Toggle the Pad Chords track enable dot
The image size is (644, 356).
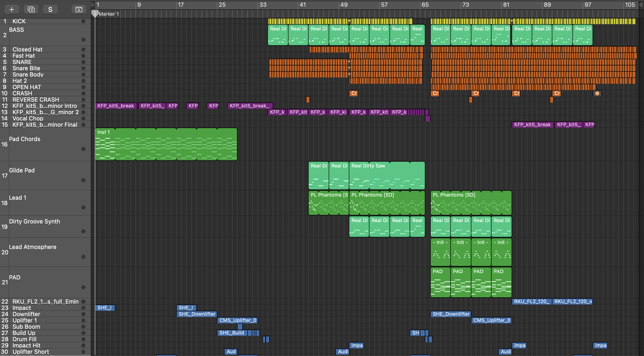coord(83,149)
